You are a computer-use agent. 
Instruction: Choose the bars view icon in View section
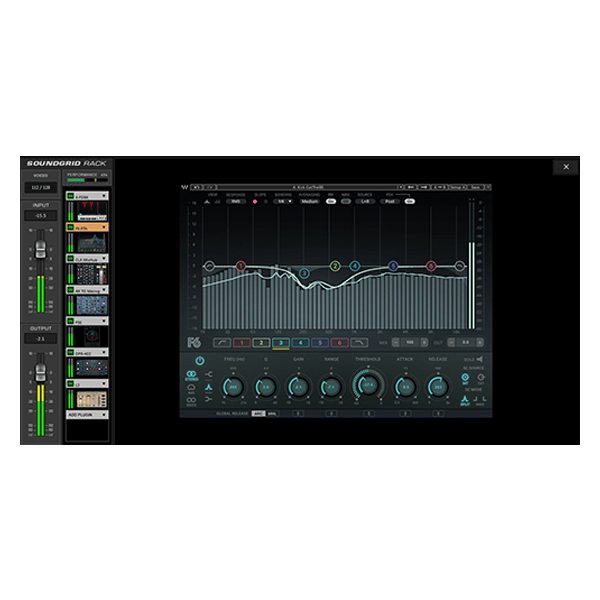pos(217,201)
